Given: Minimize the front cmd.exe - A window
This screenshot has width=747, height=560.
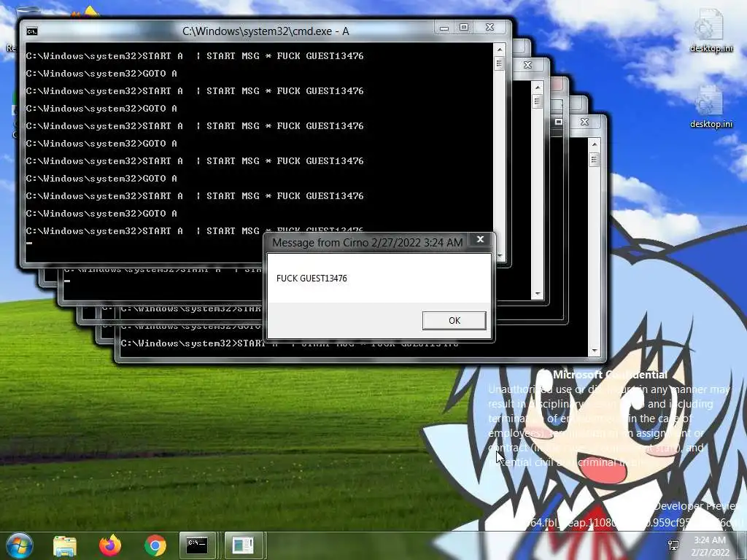Looking at the screenshot, I should pyautogui.click(x=444, y=28).
